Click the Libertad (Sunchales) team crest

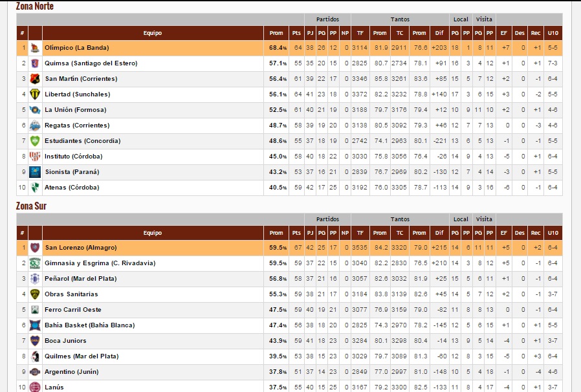(x=36, y=94)
